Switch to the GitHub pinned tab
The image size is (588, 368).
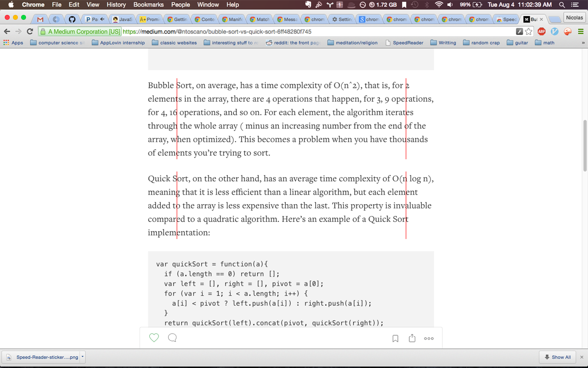(x=72, y=19)
